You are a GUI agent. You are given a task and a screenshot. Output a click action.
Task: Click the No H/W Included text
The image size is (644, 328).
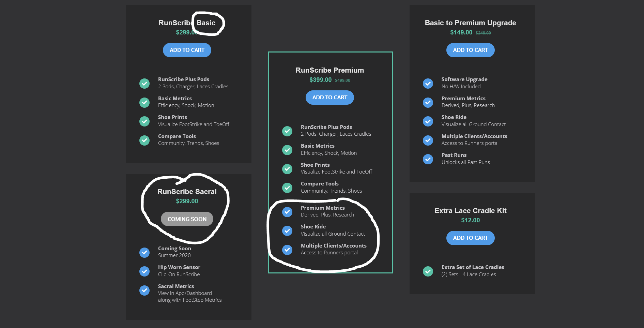[461, 87]
